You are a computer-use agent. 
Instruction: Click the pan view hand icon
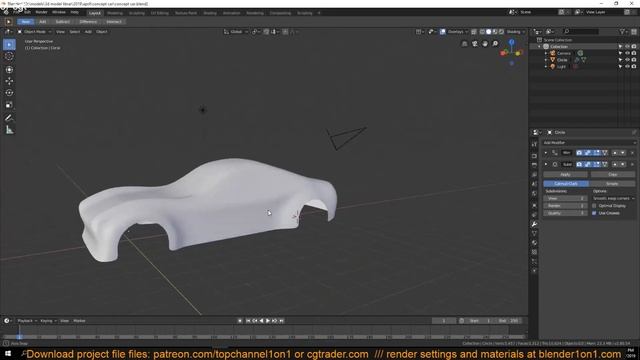(x=485, y=44)
